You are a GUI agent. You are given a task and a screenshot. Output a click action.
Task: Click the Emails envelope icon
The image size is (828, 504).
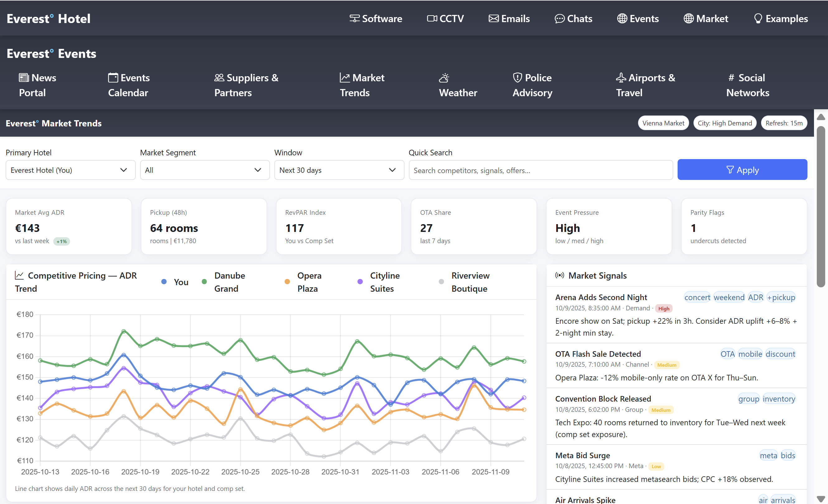coord(493,18)
